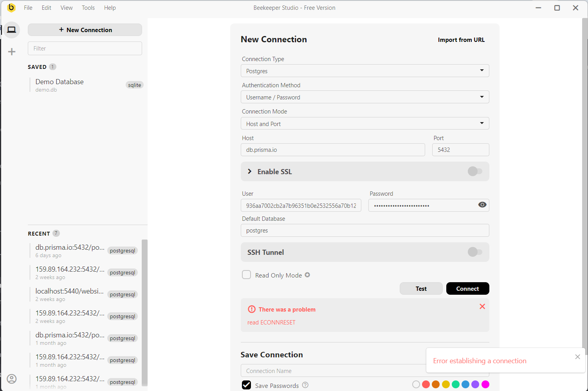Open the Edit menu
The height and width of the screenshot is (391, 588).
point(47,8)
